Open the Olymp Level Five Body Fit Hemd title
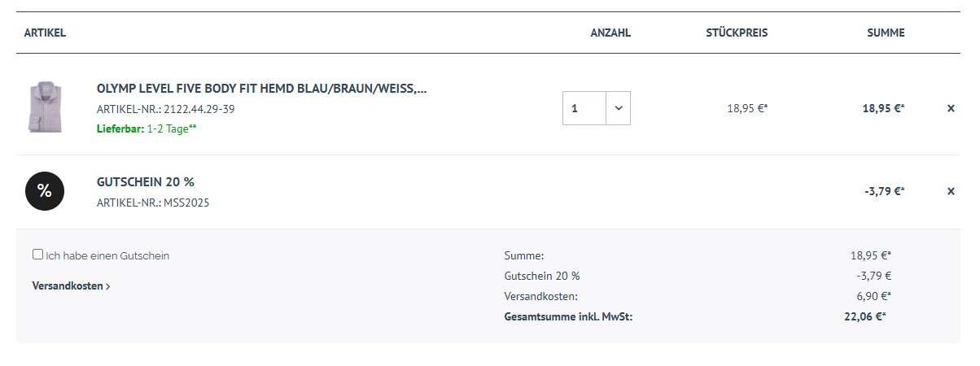 point(261,89)
